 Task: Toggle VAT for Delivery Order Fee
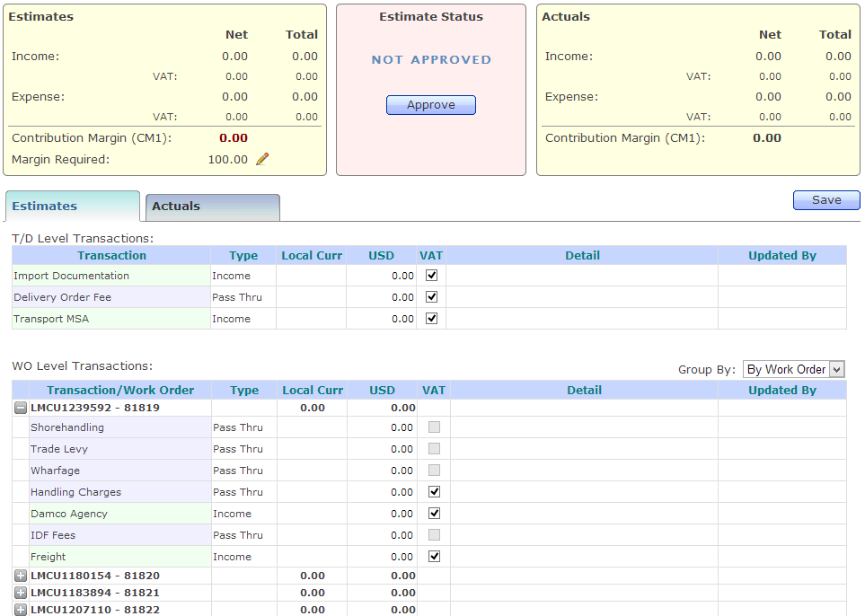tap(431, 296)
